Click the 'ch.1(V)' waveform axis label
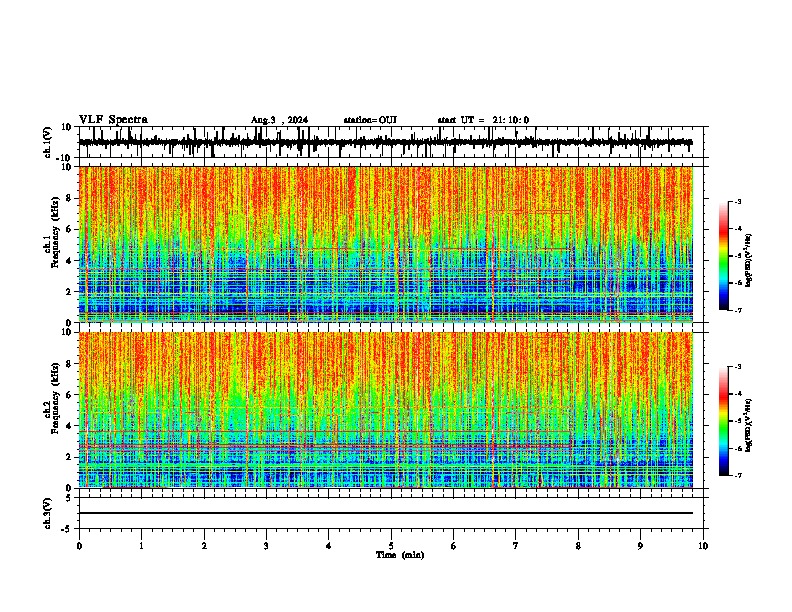Image resolution: width=792 pixels, height=612 pixels. 48,142
